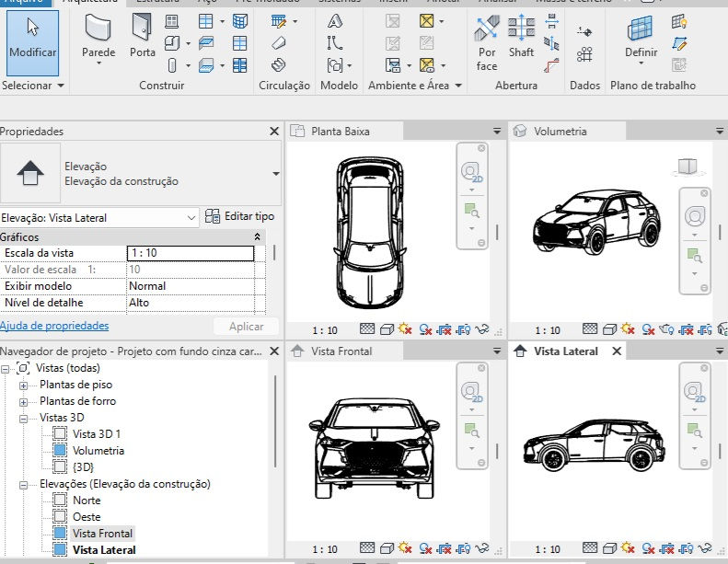Collapse the Gráficos properties section
The image size is (728, 564).
(257, 237)
